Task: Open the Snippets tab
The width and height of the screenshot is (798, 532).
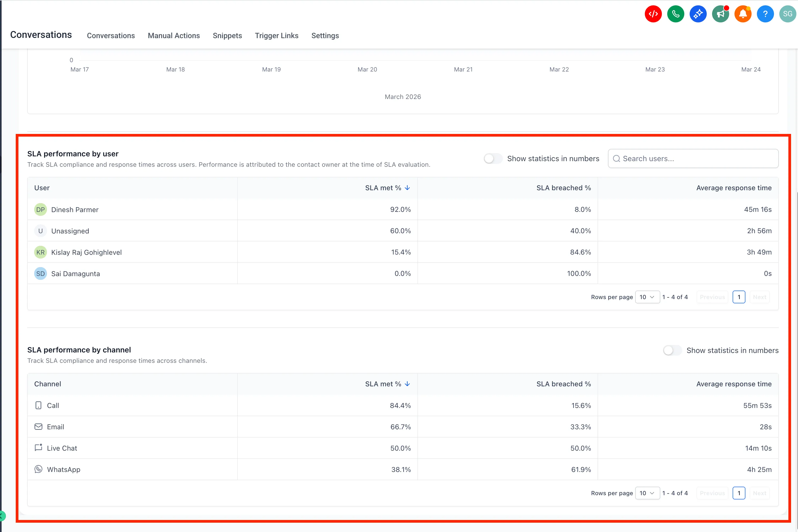Action: [x=227, y=36]
